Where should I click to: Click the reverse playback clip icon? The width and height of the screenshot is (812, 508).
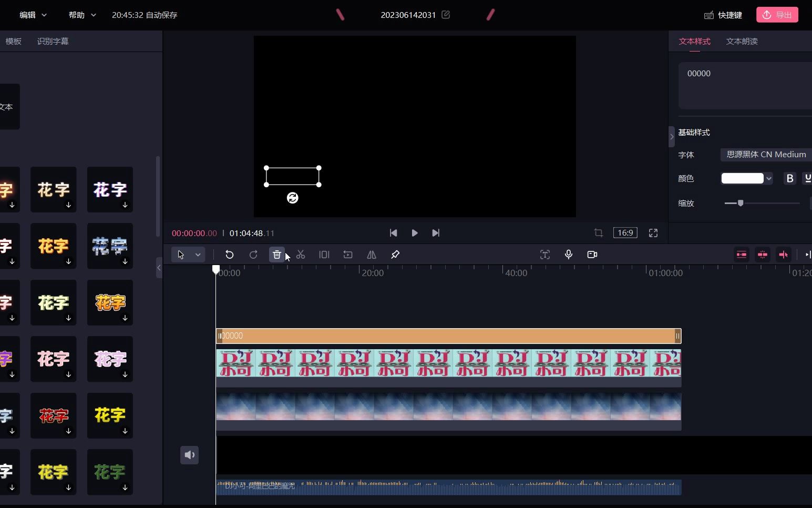point(348,255)
